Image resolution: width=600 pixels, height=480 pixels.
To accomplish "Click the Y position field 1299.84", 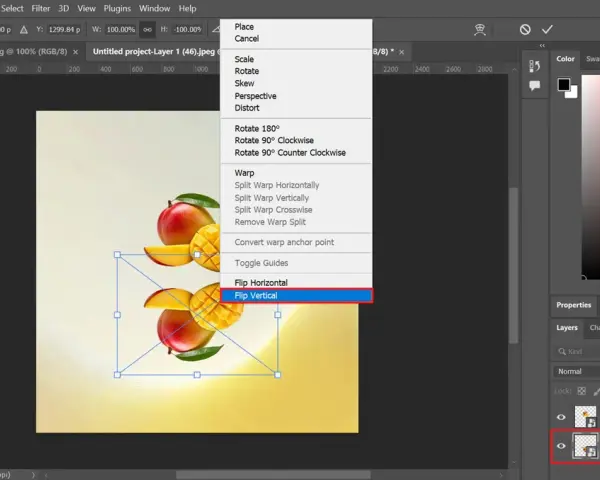I will 64,29.
